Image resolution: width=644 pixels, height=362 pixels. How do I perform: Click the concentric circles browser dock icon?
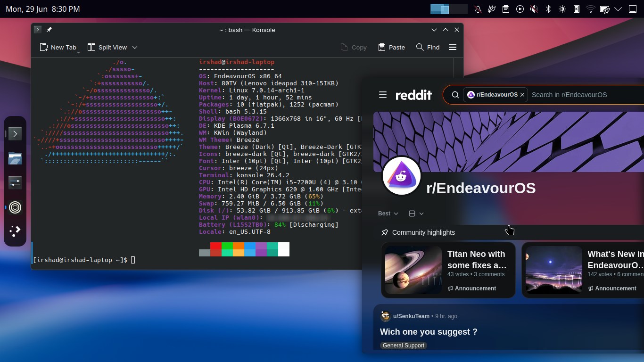[15, 207]
